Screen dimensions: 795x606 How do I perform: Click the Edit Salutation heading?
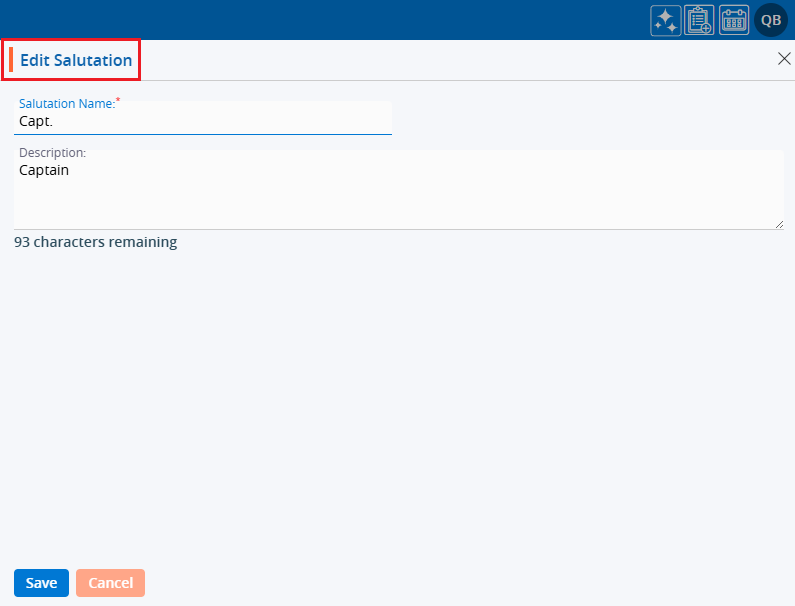pos(76,60)
